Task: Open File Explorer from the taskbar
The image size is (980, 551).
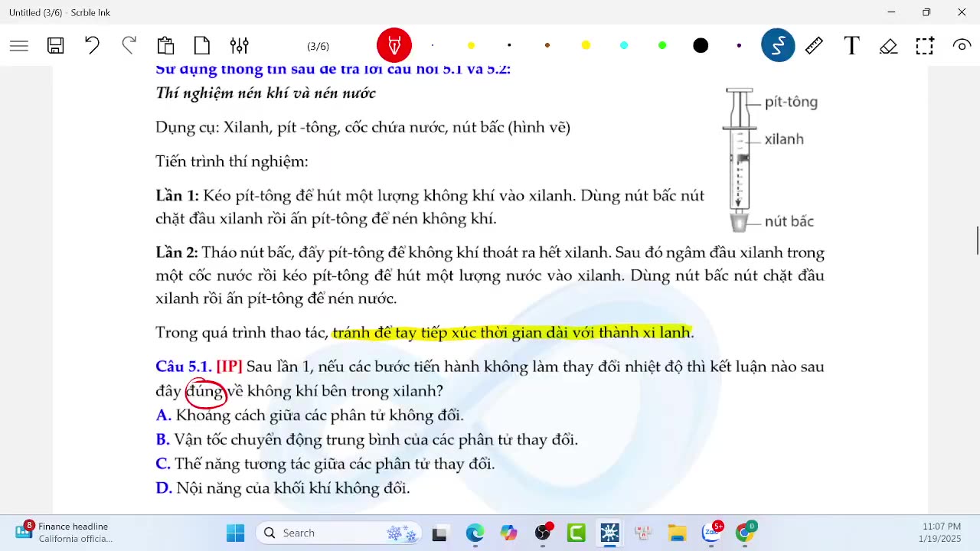Action: (x=677, y=533)
